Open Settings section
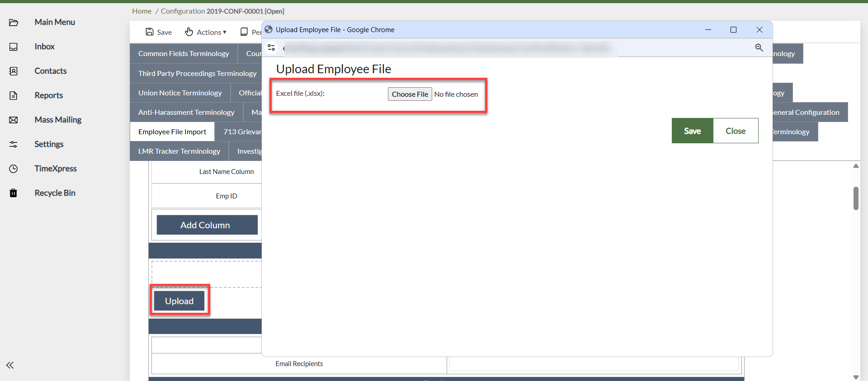Viewport: 868px width, 381px height. tap(49, 144)
